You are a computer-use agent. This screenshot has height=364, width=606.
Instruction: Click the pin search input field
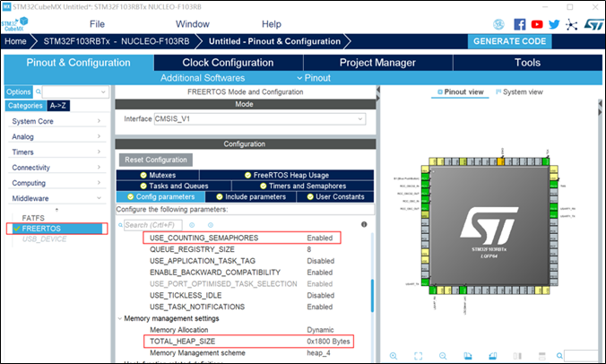[x=582, y=356]
